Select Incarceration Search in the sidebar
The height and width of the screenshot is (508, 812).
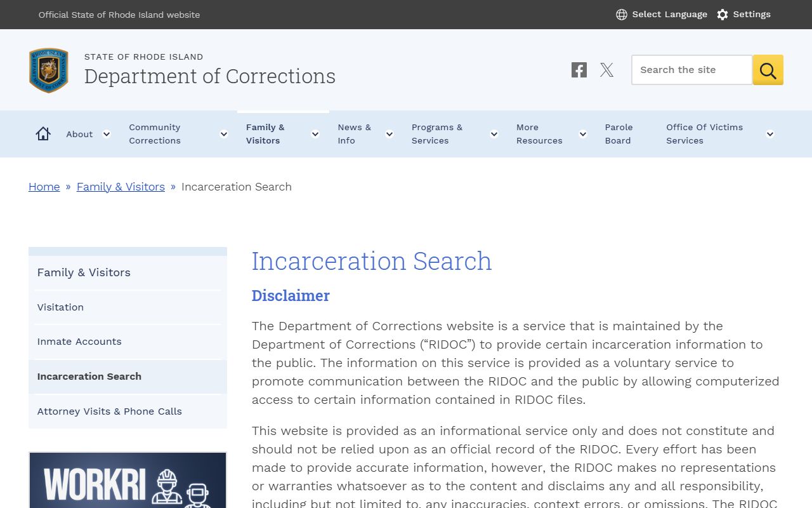coord(128,377)
